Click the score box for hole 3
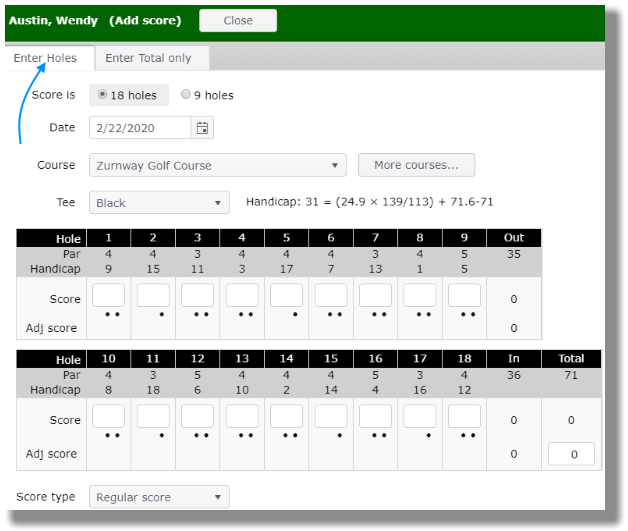 (197, 295)
